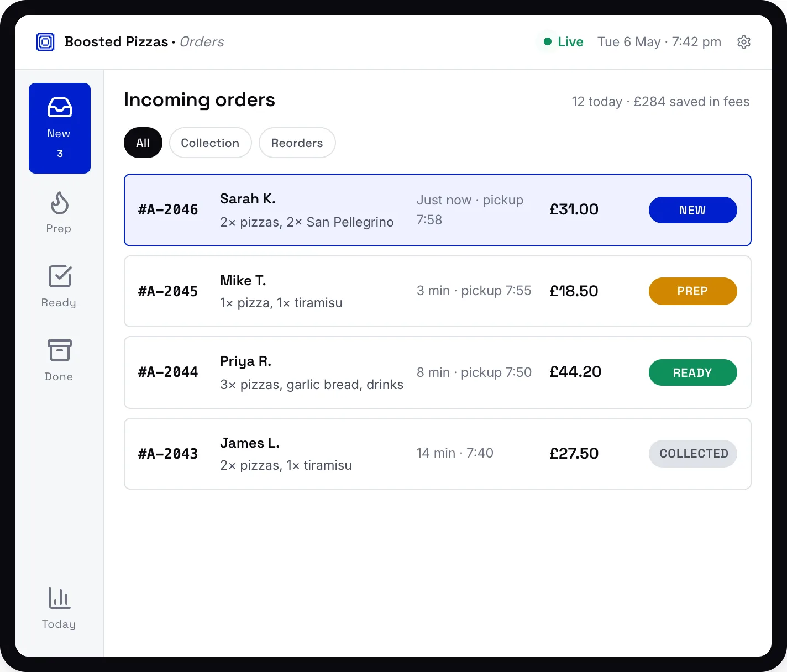Viewport: 787px width, 672px height.
Task: Click the NEW status button for Sarah K.
Action: point(693,210)
